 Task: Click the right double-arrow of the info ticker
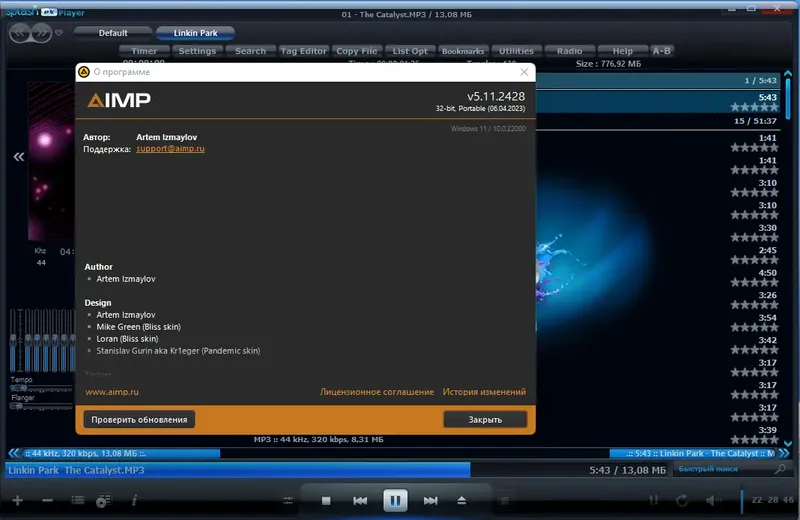pyautogui.click(x=784, y=453)
